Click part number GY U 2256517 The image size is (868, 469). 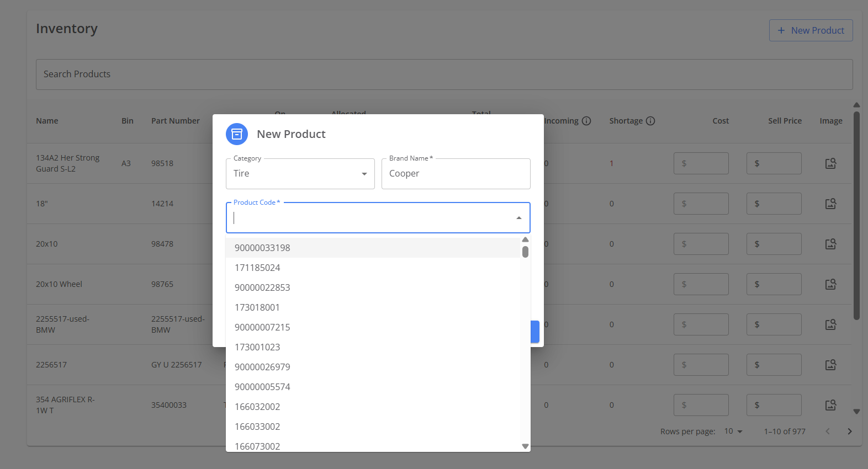[177, 365]
